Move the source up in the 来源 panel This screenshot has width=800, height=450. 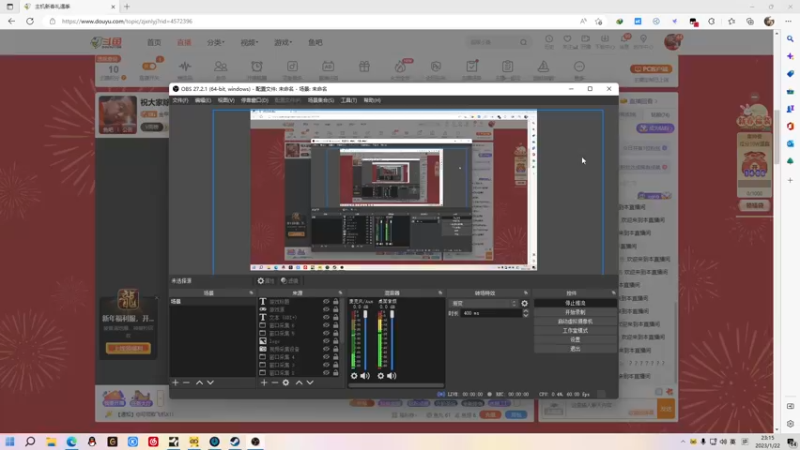click(x=299, y=382)
